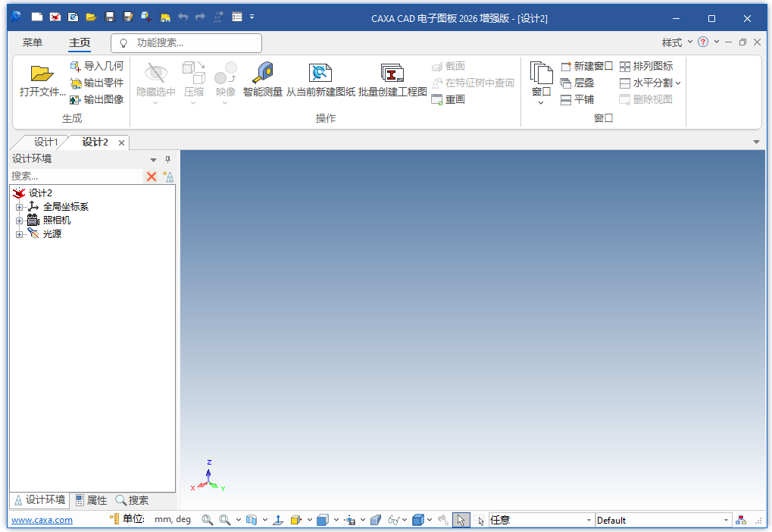Close the 设计2 document tab
The width and height of the screenshot is (772, 532).
(121, 142)
